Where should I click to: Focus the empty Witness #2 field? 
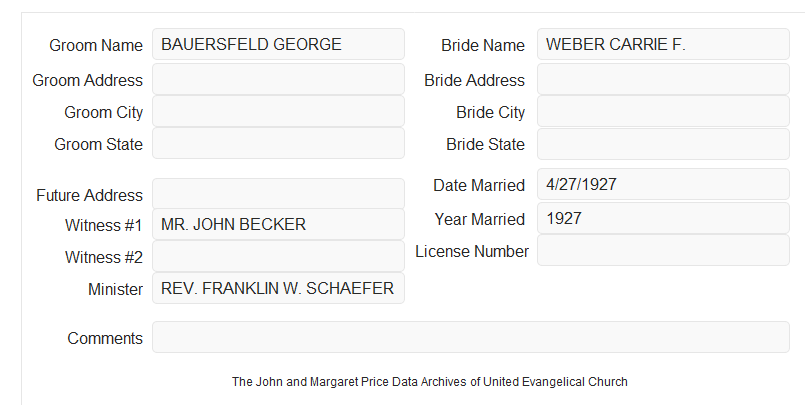pyautogui.click(x=278, y=256)
